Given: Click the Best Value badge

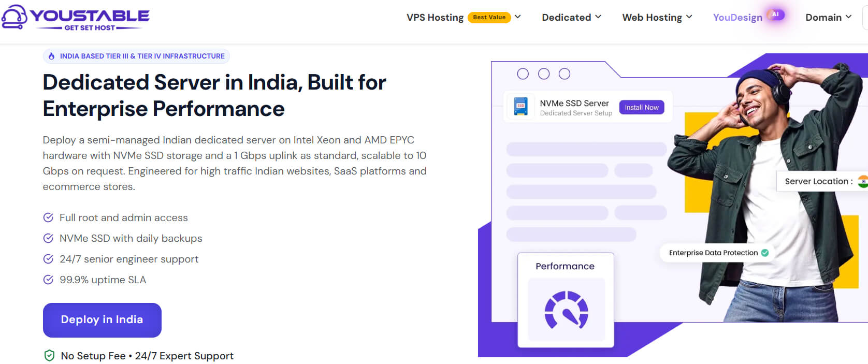Looking at the screenshot, I should tap(489, 18).
